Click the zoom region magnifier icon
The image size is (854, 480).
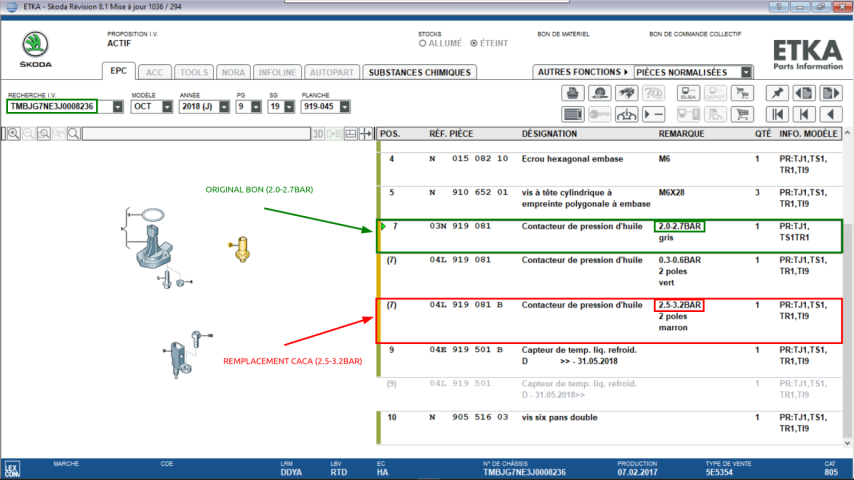pyautogui.click(x=44, y=133)
